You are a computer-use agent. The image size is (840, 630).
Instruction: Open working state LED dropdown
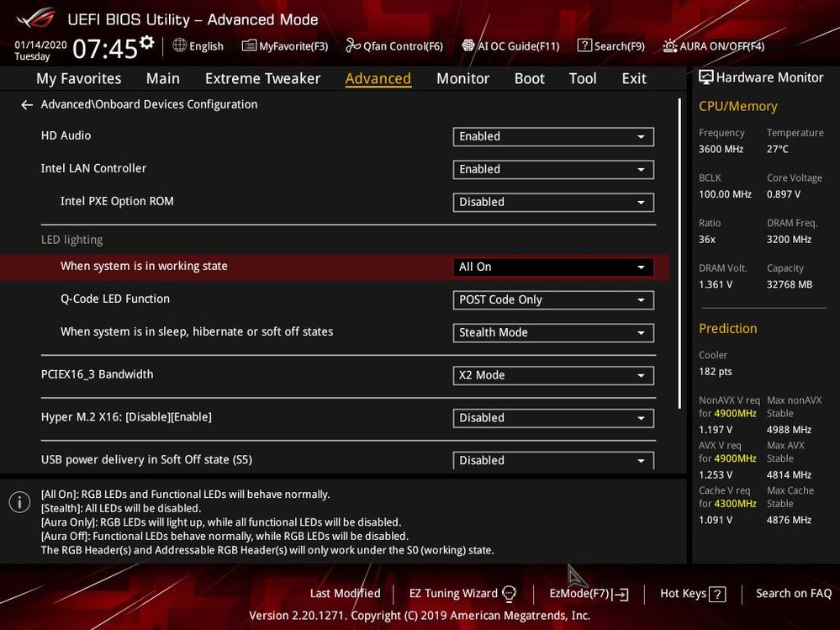[x=553, y=267]
